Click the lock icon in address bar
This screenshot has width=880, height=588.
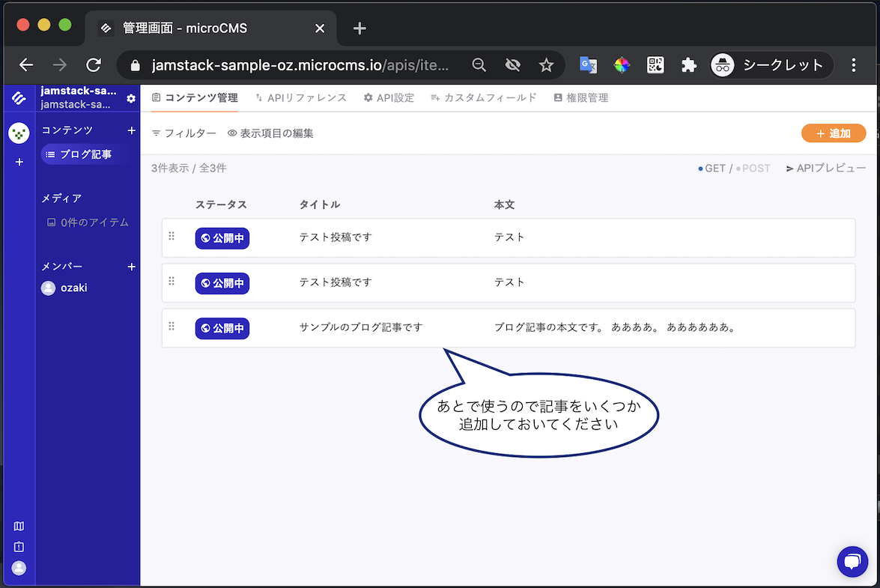click(x=135, y=66)
